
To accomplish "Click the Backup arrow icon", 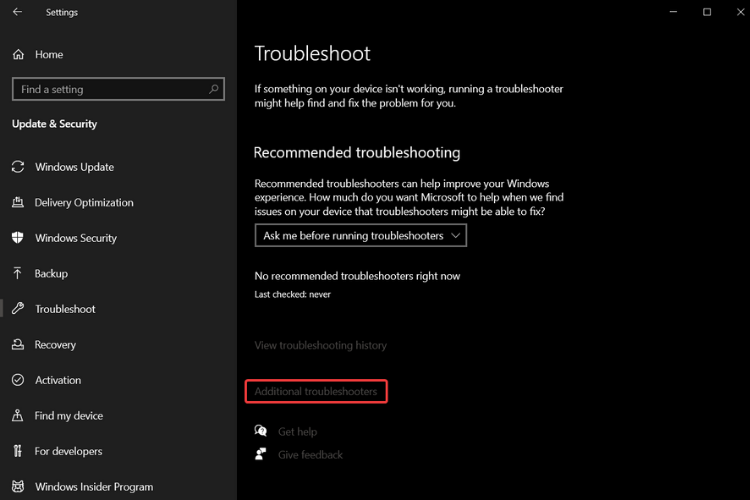I will 17,273.
